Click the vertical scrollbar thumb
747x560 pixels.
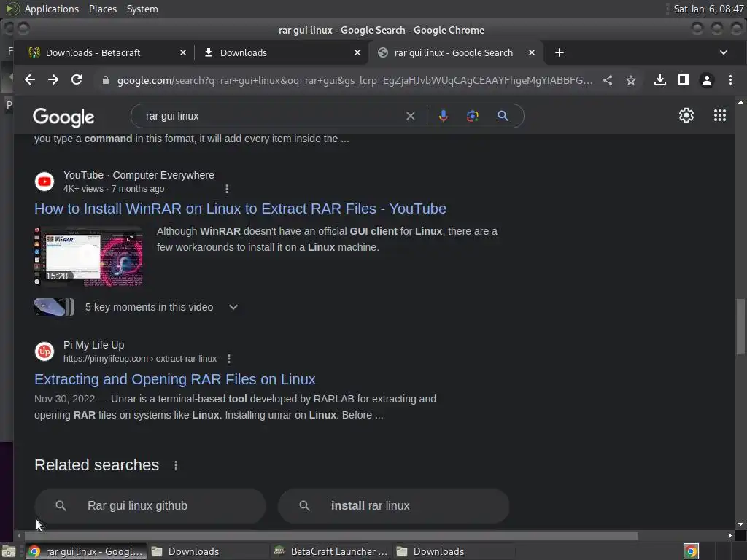coord(740,326)
